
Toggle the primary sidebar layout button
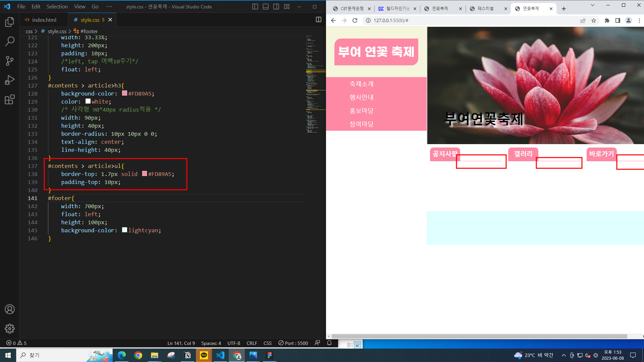(255, 7)
